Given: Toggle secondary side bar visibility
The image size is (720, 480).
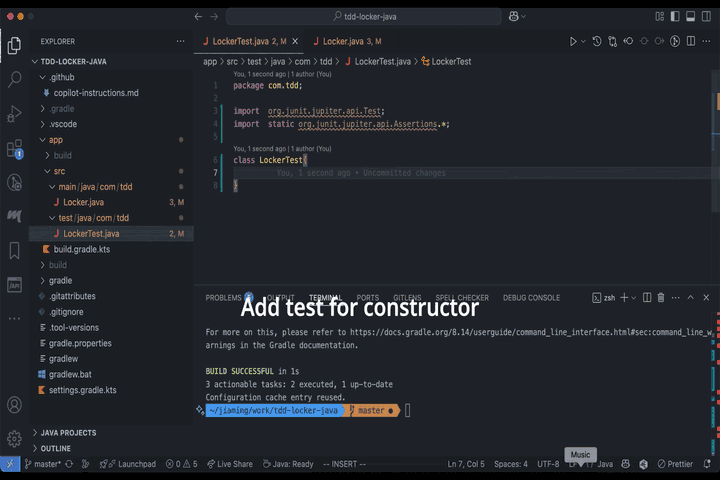Looking at the screenshot, I should tap(706, 17).
